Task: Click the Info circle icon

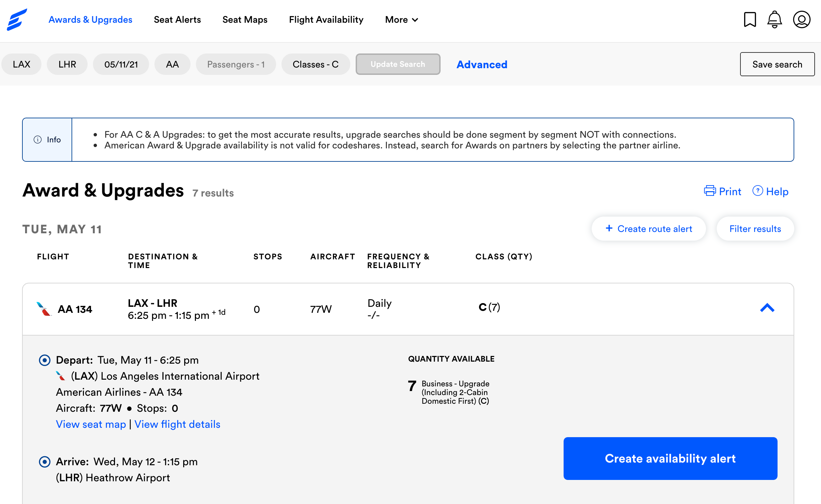Action: 38,140
